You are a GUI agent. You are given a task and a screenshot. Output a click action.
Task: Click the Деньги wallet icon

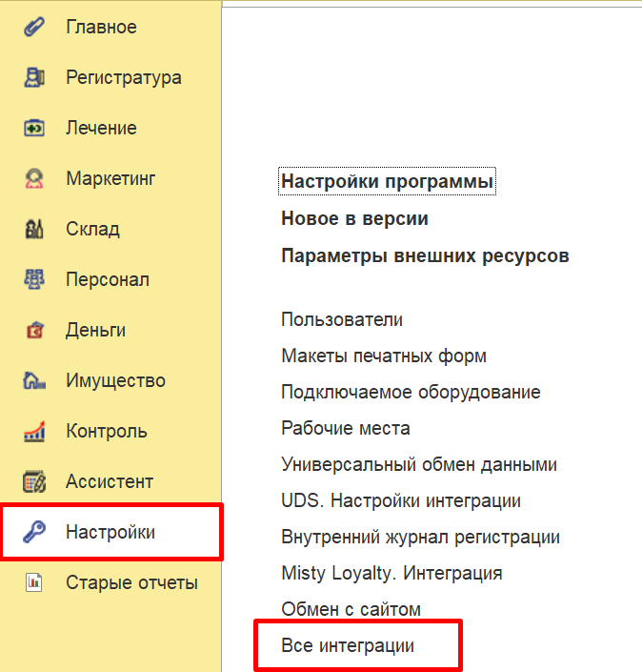tap(34, 330)
